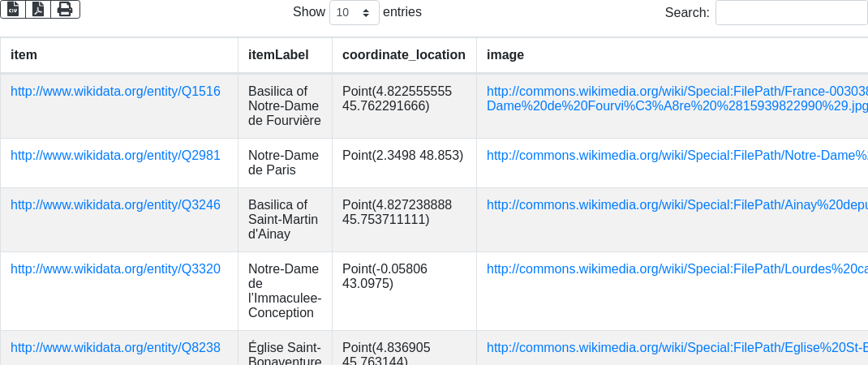Export the table as PDF
The image size is (868, 365).
38,10
